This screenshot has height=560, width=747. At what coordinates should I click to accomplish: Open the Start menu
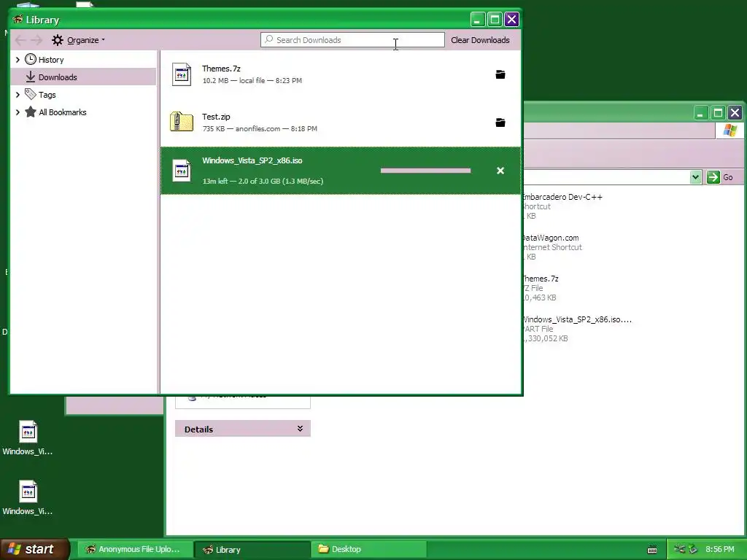pyautogui.click(x=34, y=549)
